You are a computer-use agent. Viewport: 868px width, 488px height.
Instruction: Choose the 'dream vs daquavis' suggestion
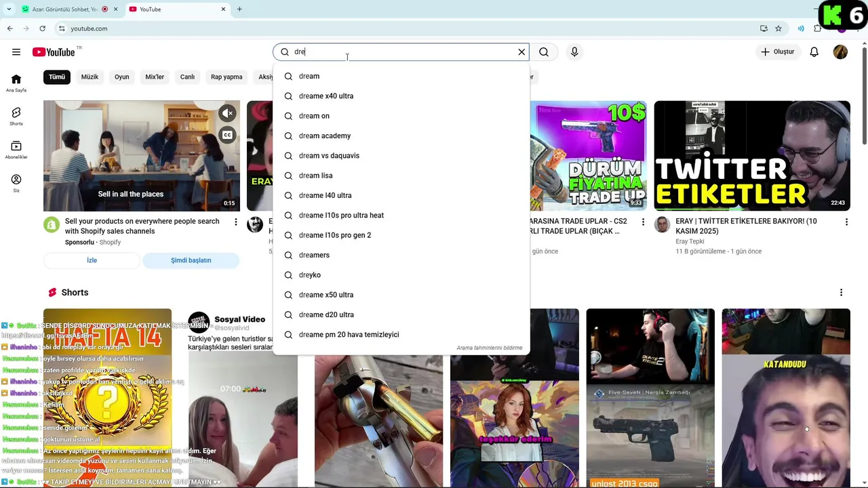coord(401,156)
